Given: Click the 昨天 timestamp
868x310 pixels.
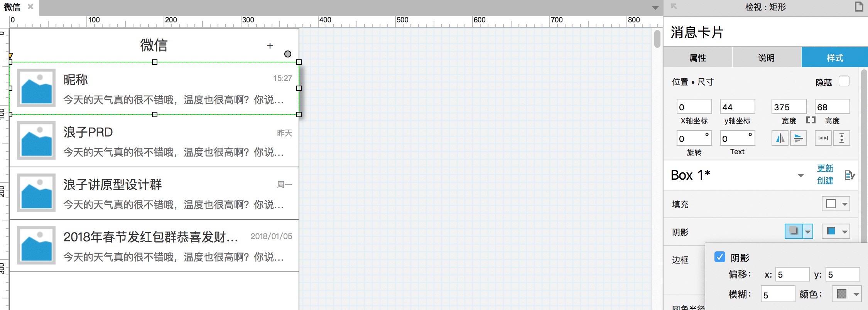Looking at the screenshot, I should point(285,133).
